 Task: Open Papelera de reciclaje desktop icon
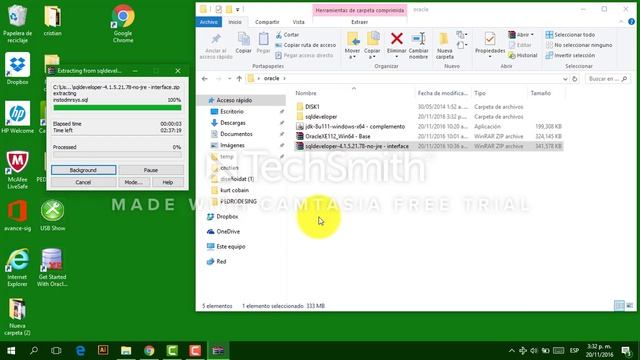(17, 24)
